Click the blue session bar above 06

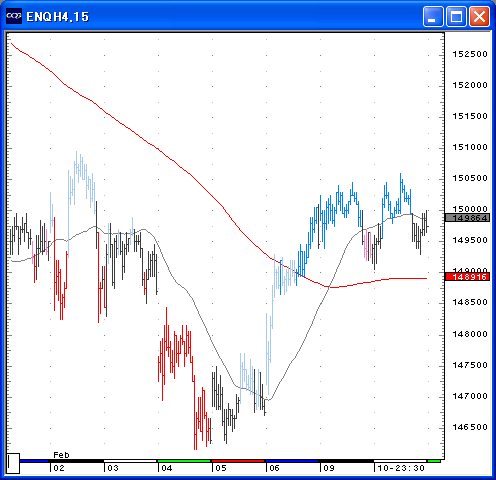(292, 461)
